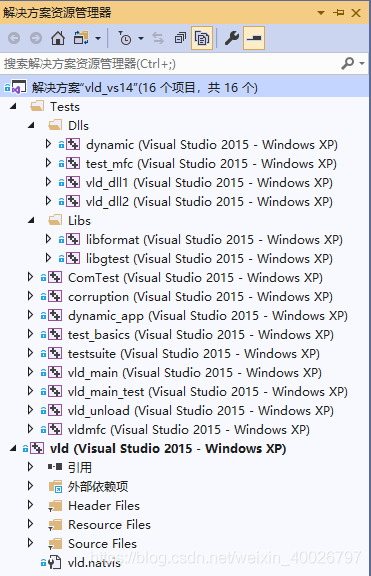Click the 外部依赖项 external dependencies icon
The height and width of the screenshot is (576, 371).
pos(55,486)
